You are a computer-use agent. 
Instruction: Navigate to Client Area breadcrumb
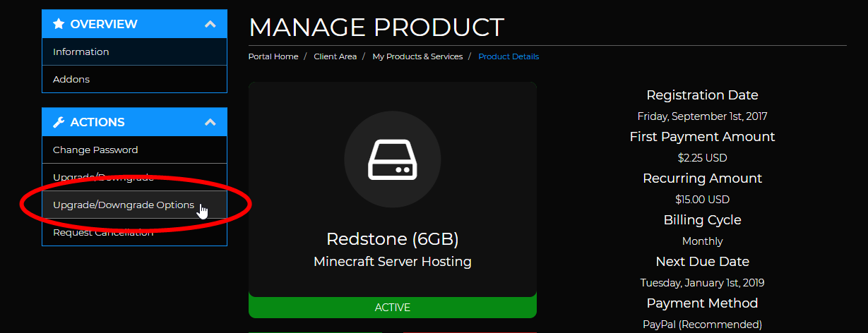point(335,56)
